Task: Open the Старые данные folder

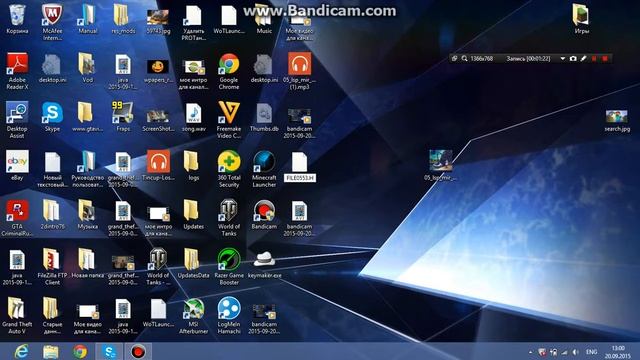Action: [x=52, y=316]
